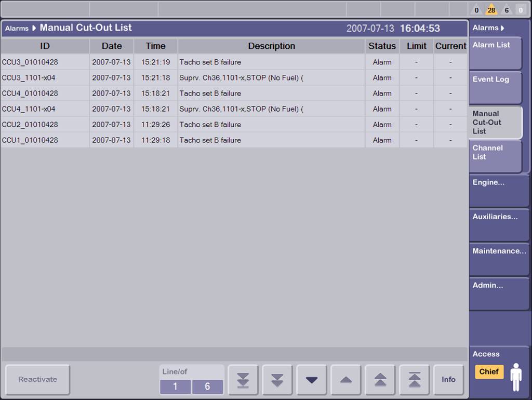Go to the Channel List tab
The image size is (532, 400).
496,156
